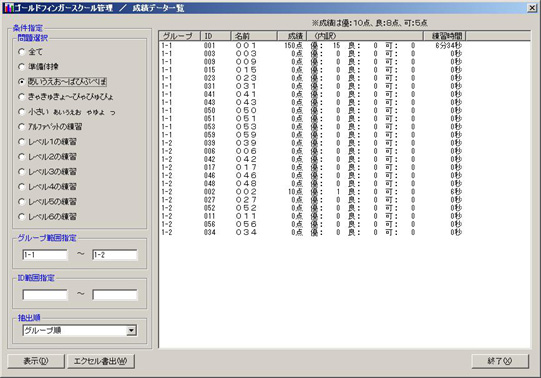Screen dimensions: 541x378
Task: Sort by 成績 column header
Action: (x=292, y=36)
